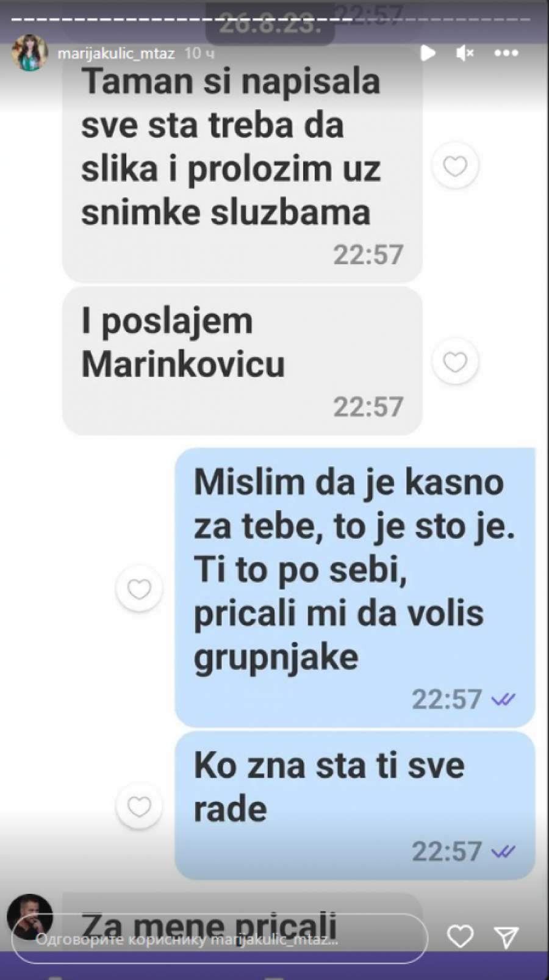Image resolution: width=549 pixels, height=980 pixels.
Task: Select the 'Mislim da je kasno' blue bubble
Action: tap(355, 588)
